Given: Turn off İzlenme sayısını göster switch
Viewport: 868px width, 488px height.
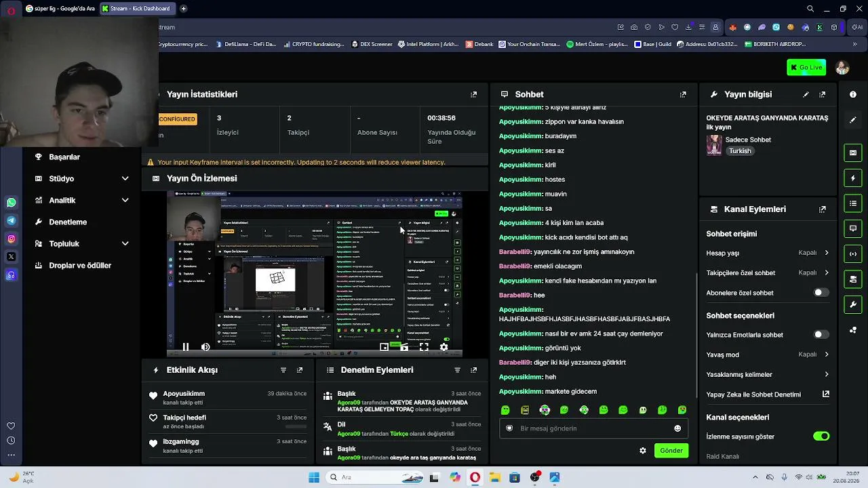Looking at the screenshot, I should [x=821, y=436].
